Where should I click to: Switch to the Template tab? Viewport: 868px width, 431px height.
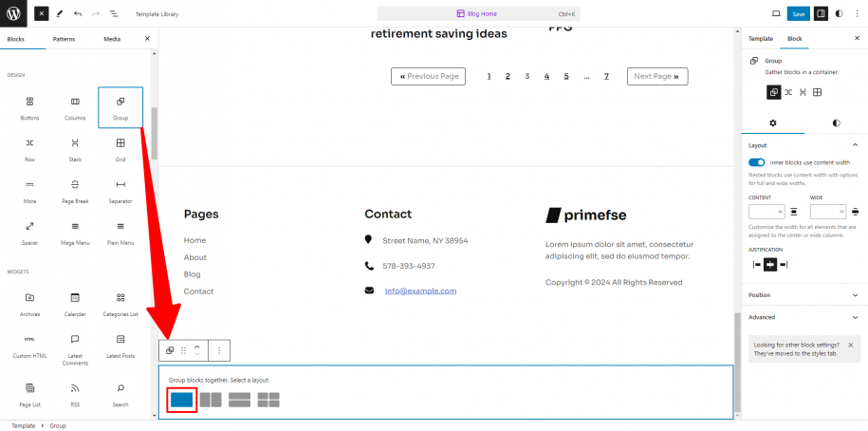pyautogui.click(x=761, y=38)
